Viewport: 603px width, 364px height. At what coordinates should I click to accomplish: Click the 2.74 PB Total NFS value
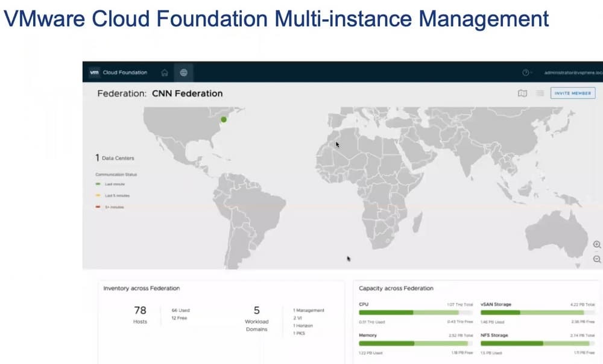(582, 336)
